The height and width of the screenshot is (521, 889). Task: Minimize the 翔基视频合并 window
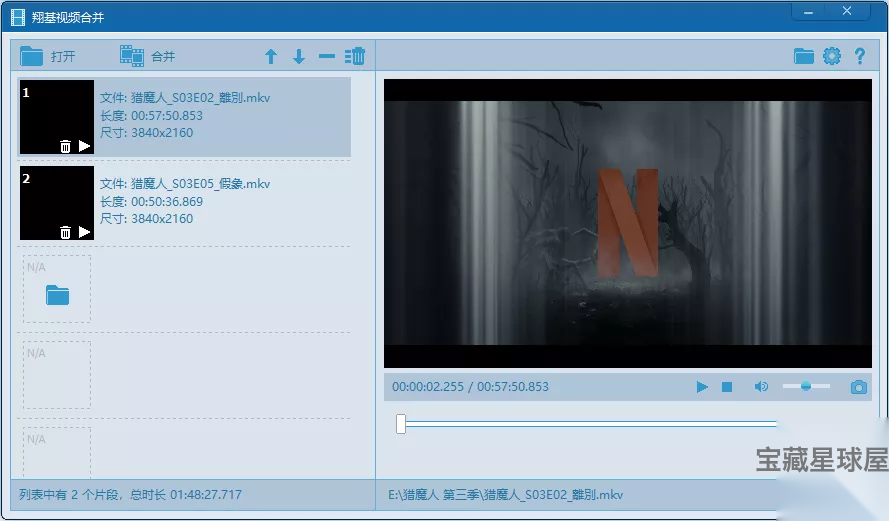pyautogui.click(x=808, y=11)
